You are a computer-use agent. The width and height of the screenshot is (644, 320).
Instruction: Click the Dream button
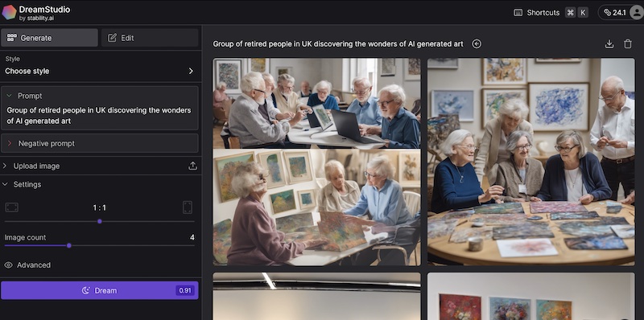(x=99, y=290)
